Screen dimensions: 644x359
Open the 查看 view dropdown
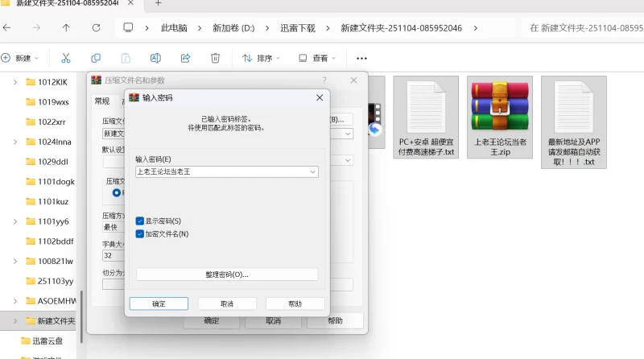tap(318, 58)
